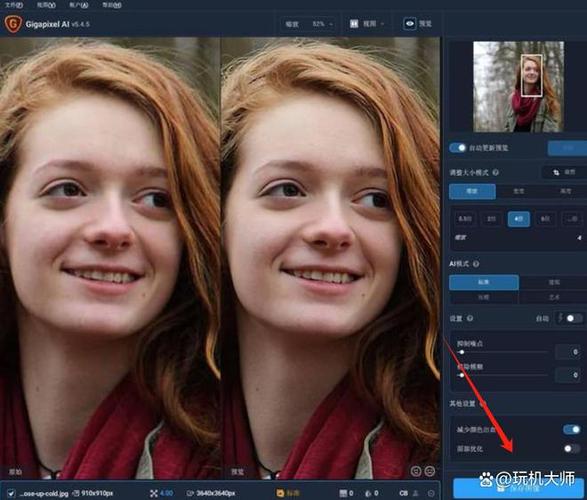587x500 pixels.
Task: Open the zoom percentage dropdown showing 82%
Action: pos(322,24)
